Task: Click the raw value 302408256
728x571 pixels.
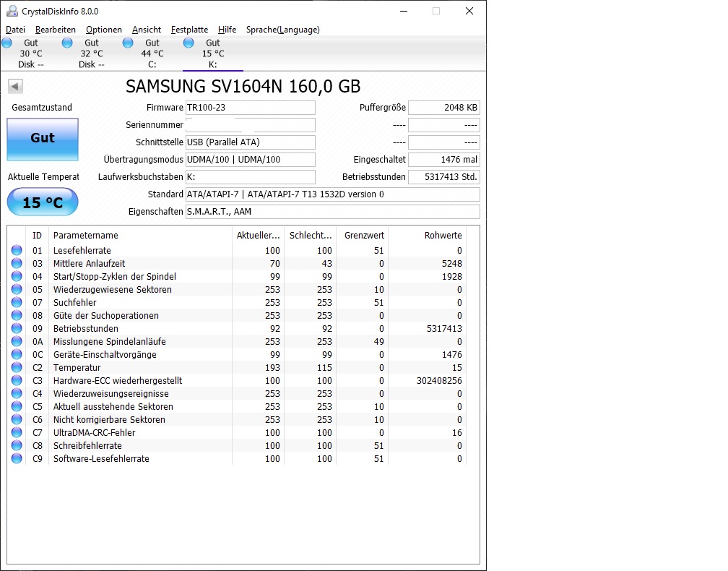Action: coord(439,380)
